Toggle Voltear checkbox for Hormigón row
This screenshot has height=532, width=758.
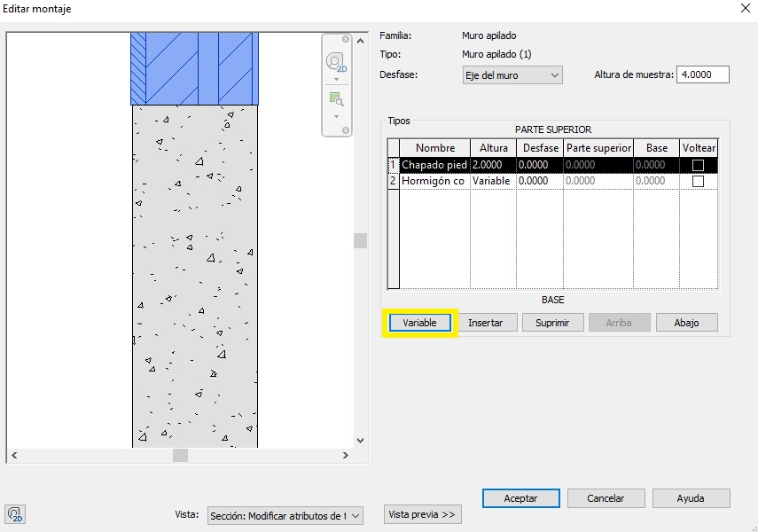(x=698, y=181)
